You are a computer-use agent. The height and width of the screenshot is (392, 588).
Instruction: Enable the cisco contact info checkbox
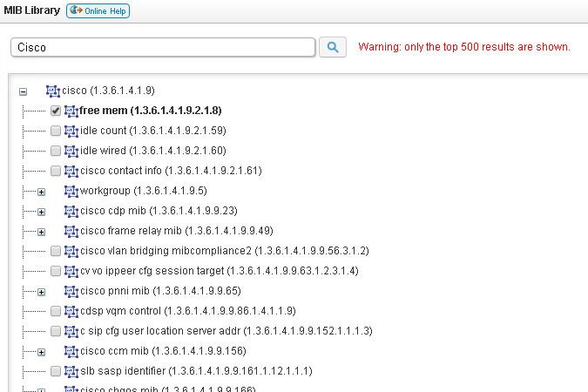pyautogui.click(x=56, y=171)
